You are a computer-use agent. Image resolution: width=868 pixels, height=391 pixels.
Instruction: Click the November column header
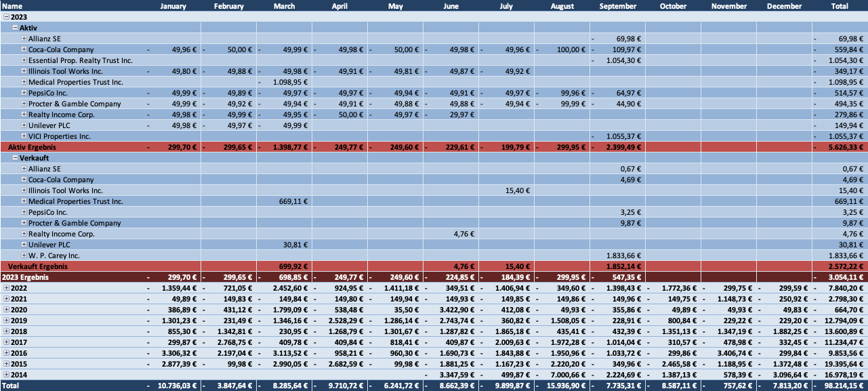coord(729,6)
